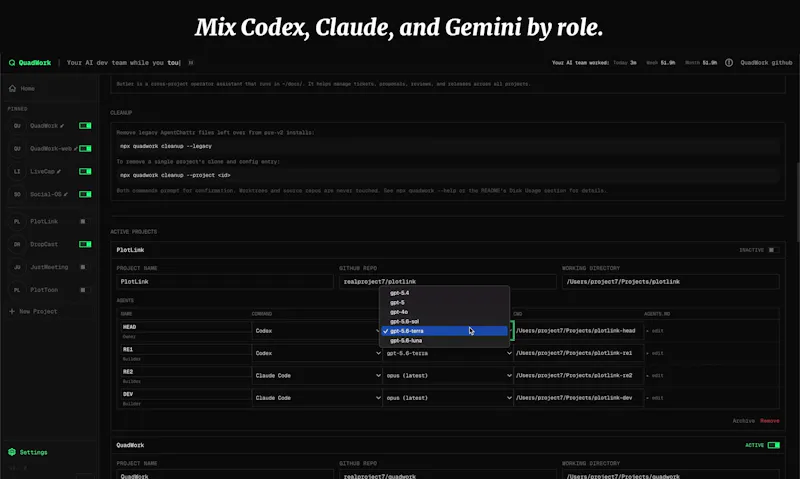The height and width of the screenshot is (479, 800).
Task: Toggle the DropCast sidebar switch
Action: point(85,244)
